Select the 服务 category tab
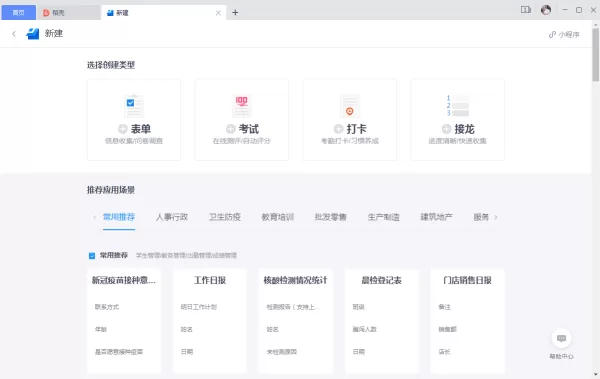The height and width of the screenshot is (379, 600). (481, 217)
